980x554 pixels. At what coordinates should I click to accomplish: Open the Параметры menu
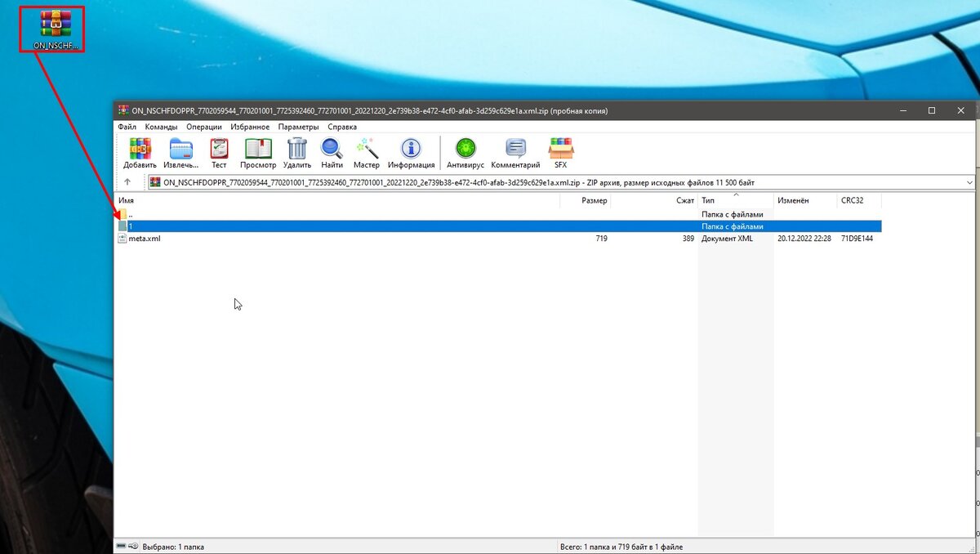(x=299, y=127)
